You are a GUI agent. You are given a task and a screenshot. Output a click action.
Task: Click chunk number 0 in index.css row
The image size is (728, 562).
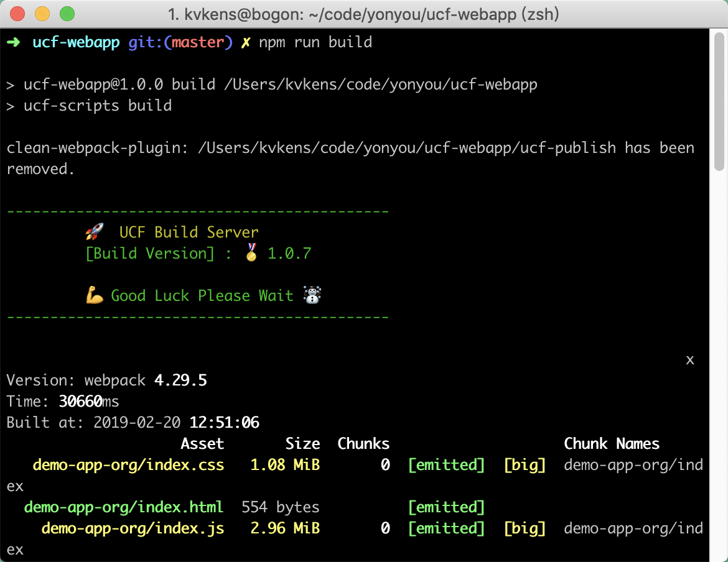pyautogui.click(x=385, y=465)
